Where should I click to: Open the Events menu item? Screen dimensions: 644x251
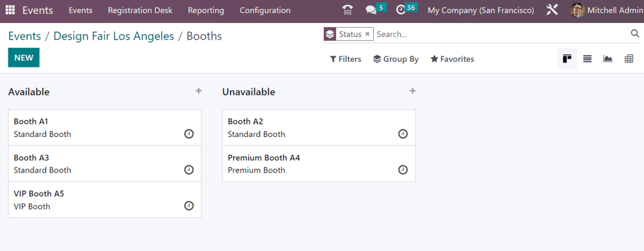coord(81,10)
